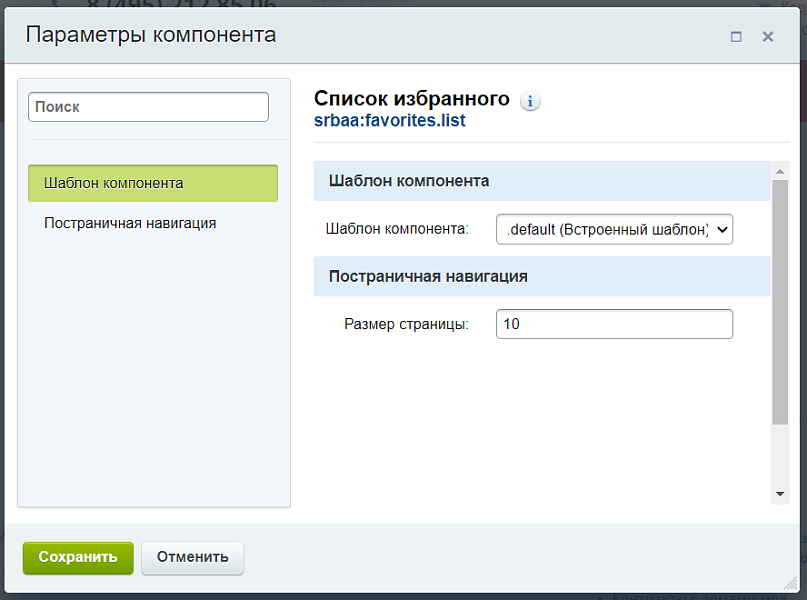Select Шаблон компонента in the sidebar list
807x600 pixels.
(x=152, y=183)
